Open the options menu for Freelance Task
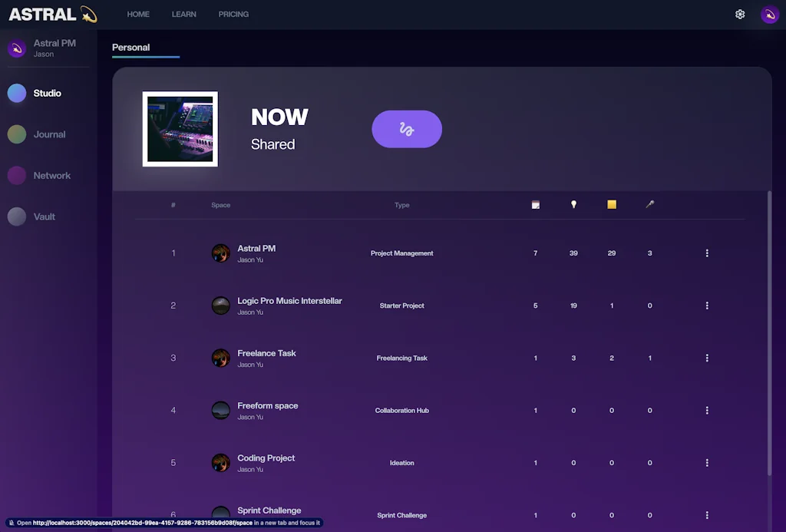Screen dimensions: 786x532 pyautogui.click(x=707, y=358)
